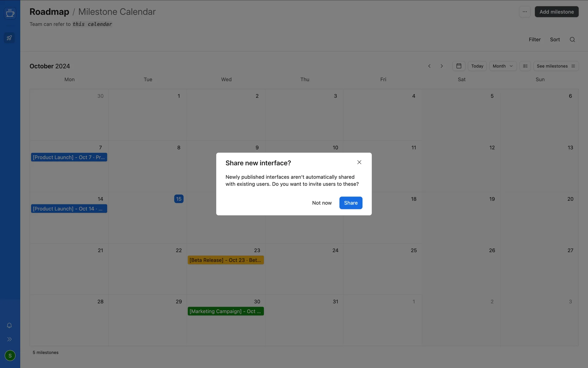
Task: Click the green S user avatar
Action: (10, 355)
